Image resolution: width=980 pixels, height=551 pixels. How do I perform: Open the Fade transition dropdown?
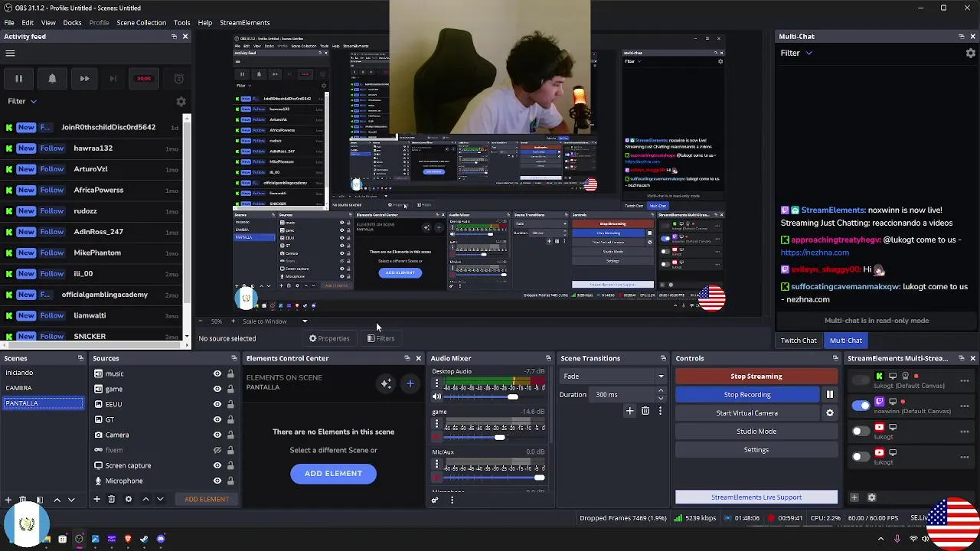pyautogui.click(x=612, y=376)
